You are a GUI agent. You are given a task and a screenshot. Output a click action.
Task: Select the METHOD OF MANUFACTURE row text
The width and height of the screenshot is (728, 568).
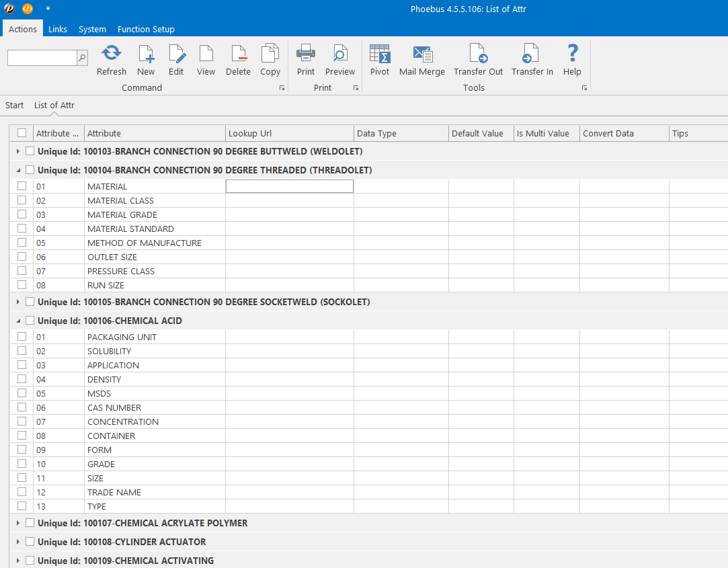tap(145, 243)
